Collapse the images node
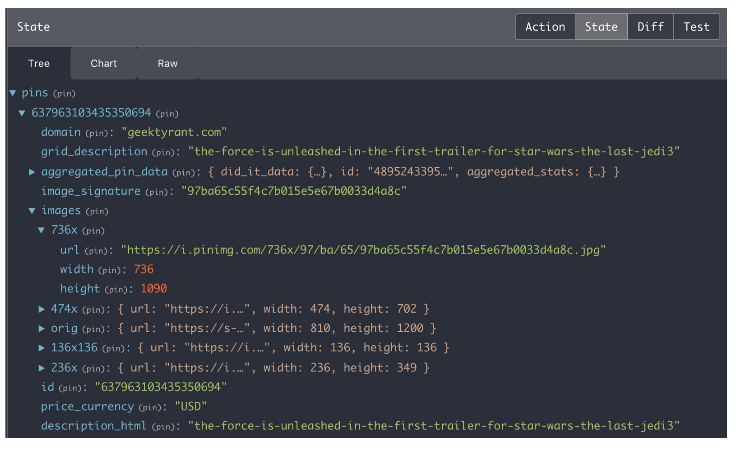 coord(33,211)
